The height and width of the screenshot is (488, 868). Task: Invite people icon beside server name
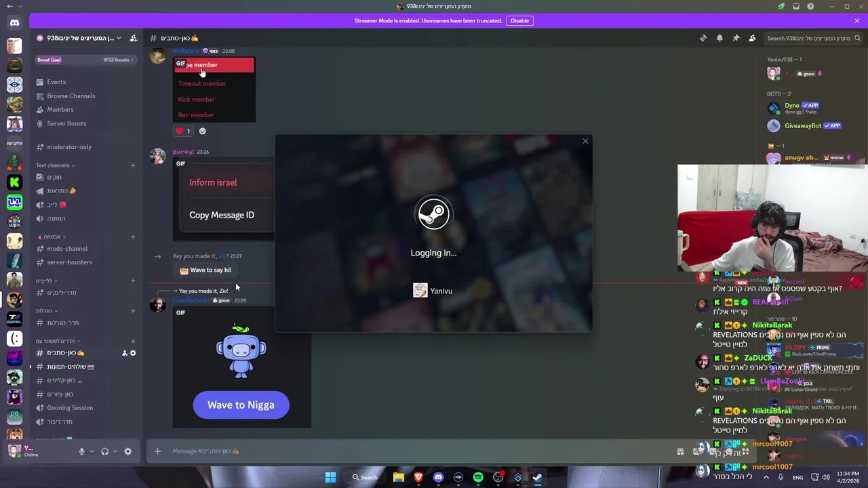(x=133, y=38)
